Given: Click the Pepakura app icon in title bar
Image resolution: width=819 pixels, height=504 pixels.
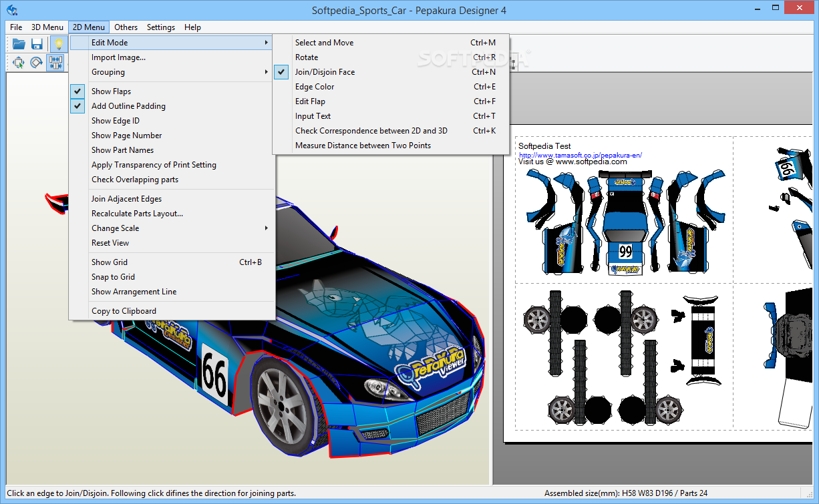Looking at the screenshot, I should tap(12, 10).
